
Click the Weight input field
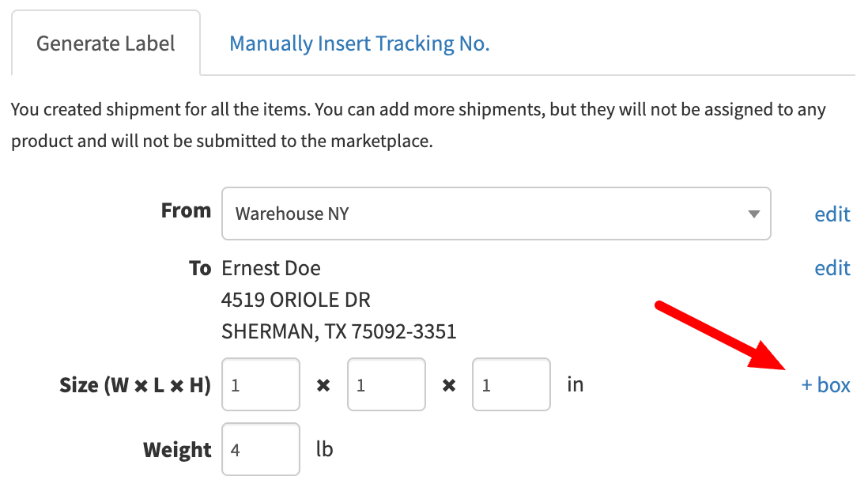[261, 450]
